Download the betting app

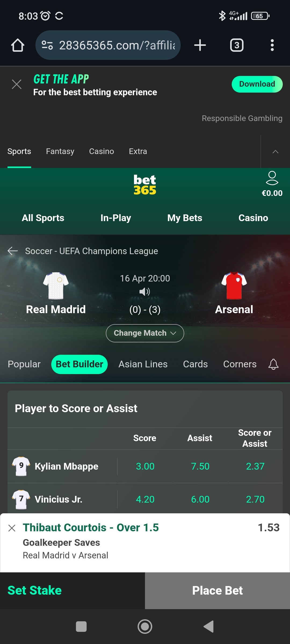[x=257, y=84]
